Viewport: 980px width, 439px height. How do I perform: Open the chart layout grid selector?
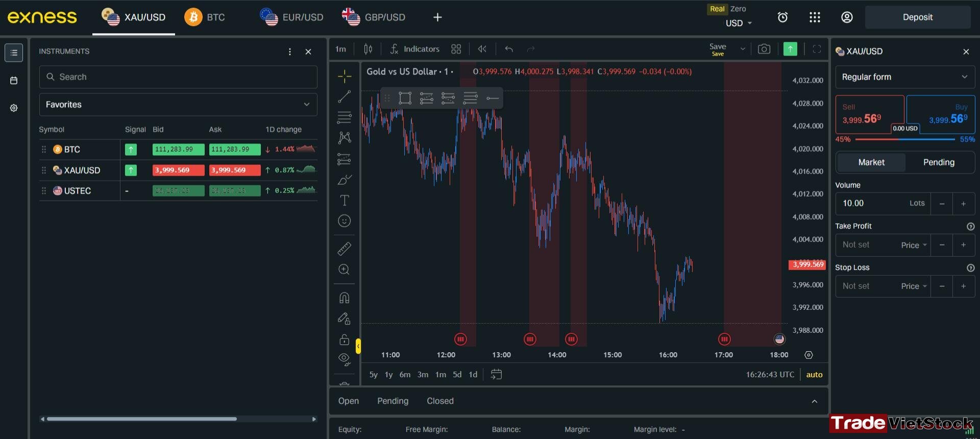coord(456,49)
